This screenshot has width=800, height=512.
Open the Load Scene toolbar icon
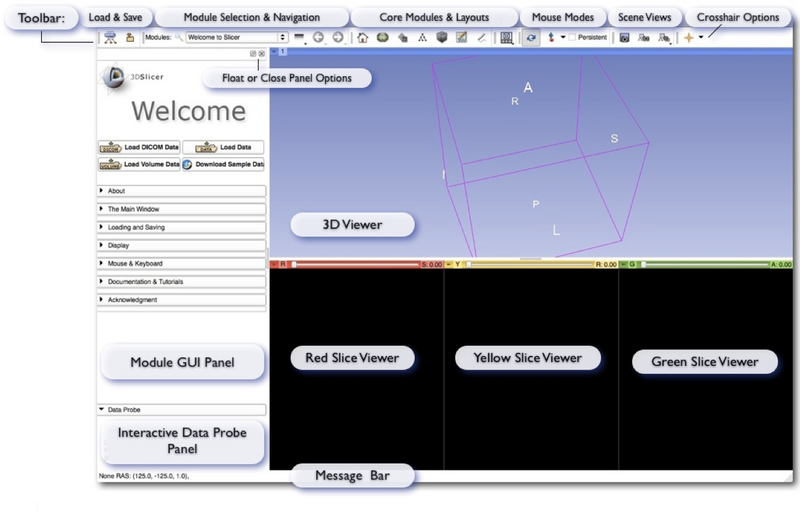[x=110, y=37]
